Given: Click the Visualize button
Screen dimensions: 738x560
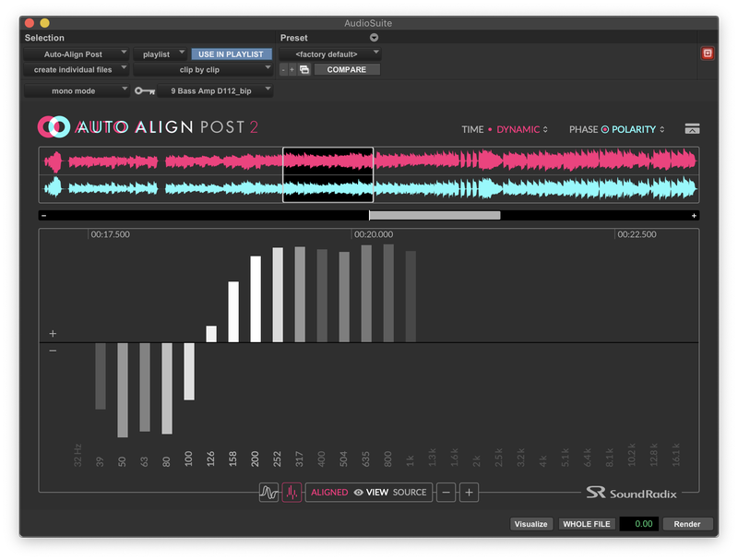Looking at the screenshot, I should point(530,523).
